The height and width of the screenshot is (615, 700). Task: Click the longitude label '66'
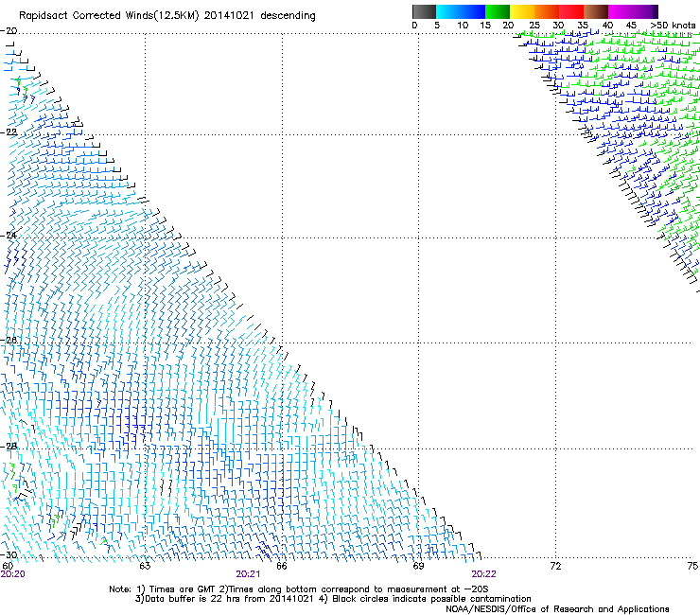282,566
